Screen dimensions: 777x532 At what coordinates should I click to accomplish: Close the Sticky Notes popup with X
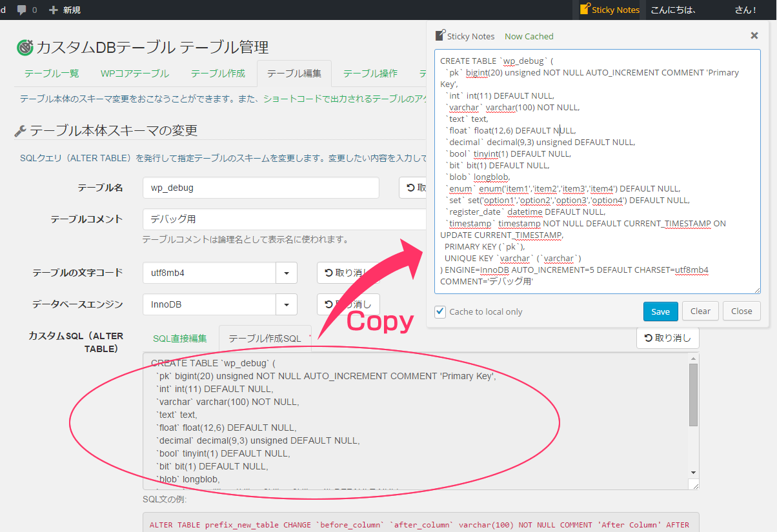pyautogui.click(x=754, y=36)
